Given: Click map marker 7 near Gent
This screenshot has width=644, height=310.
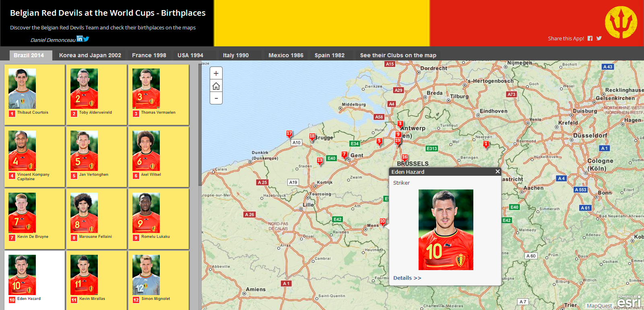Looking at the screenshot, I should tap(344, 155).
